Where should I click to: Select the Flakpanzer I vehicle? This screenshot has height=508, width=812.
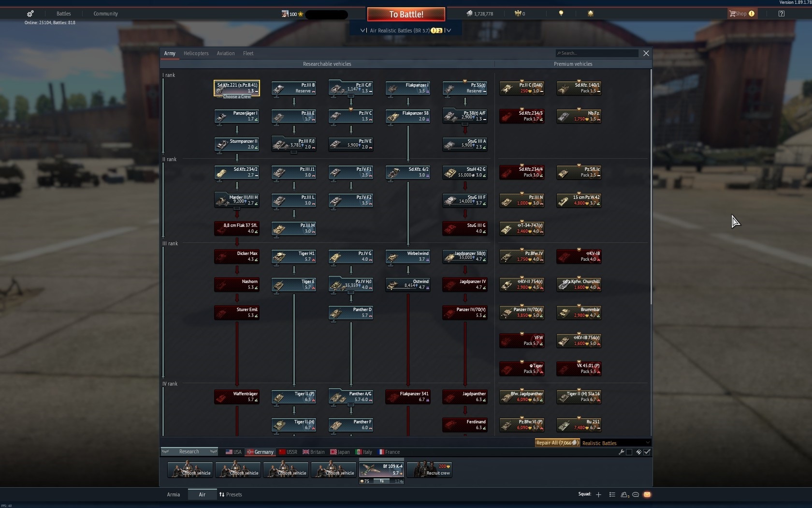408,88
